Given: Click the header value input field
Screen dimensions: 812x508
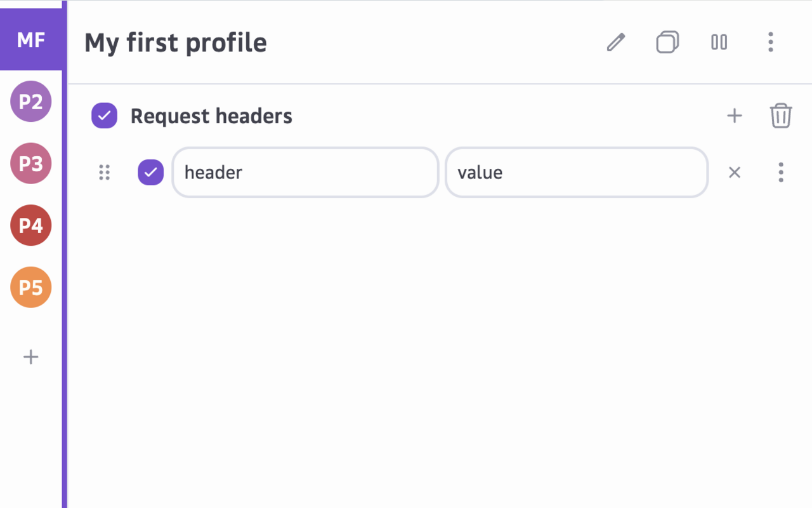Looking at the screenshot, I should [x=576, y=172].
